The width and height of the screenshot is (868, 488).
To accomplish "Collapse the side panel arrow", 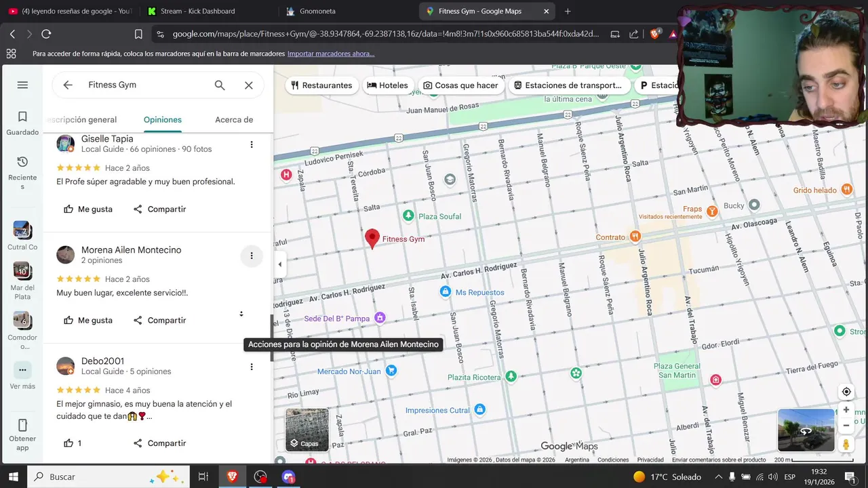I will point(279,264).
